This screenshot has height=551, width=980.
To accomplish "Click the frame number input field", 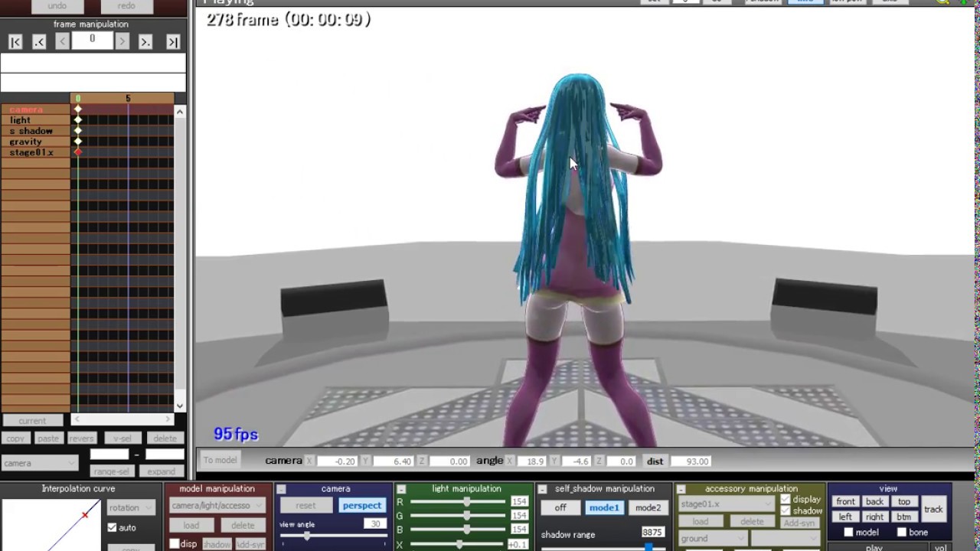I will pyautogui.click(x=92, y=41).
